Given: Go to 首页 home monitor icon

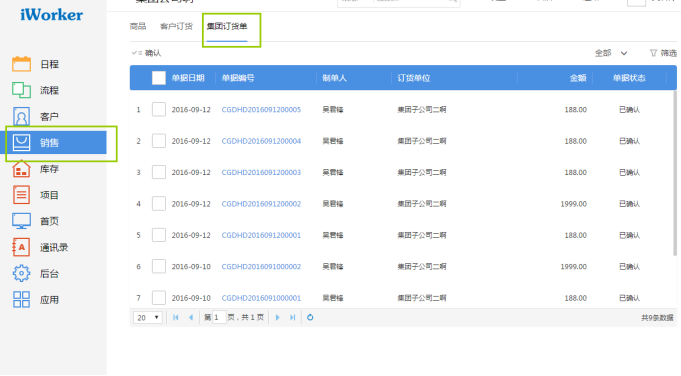Looking at the screenshot, I should click(21, 221).
